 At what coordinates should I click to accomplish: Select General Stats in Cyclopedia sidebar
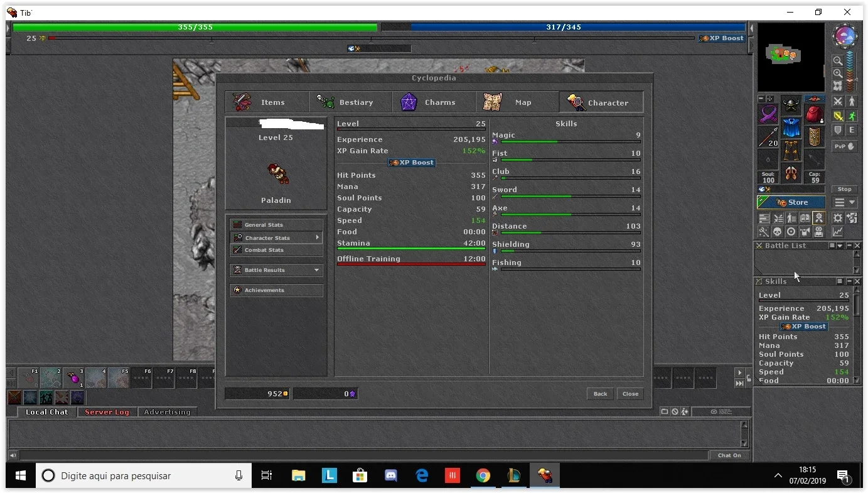point(276,225)
